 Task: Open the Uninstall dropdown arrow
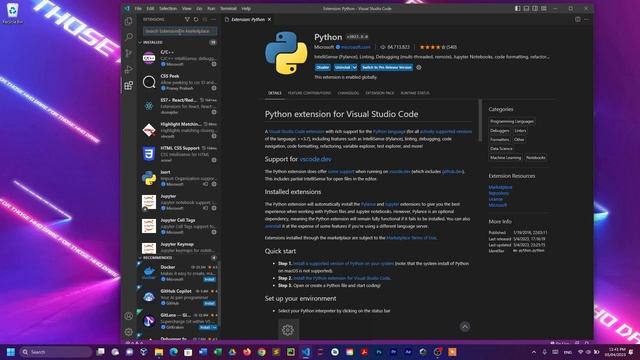pos(354,67)
